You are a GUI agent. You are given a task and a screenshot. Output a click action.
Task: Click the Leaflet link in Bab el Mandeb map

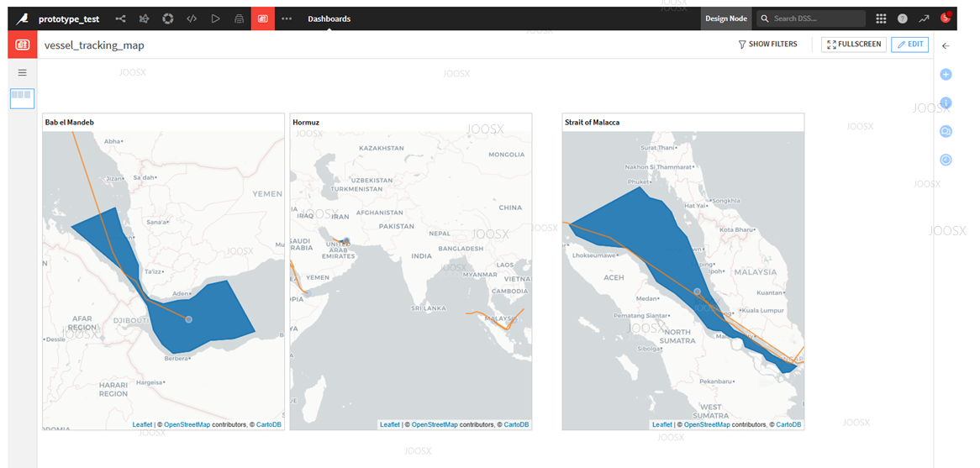pos(142,425)
